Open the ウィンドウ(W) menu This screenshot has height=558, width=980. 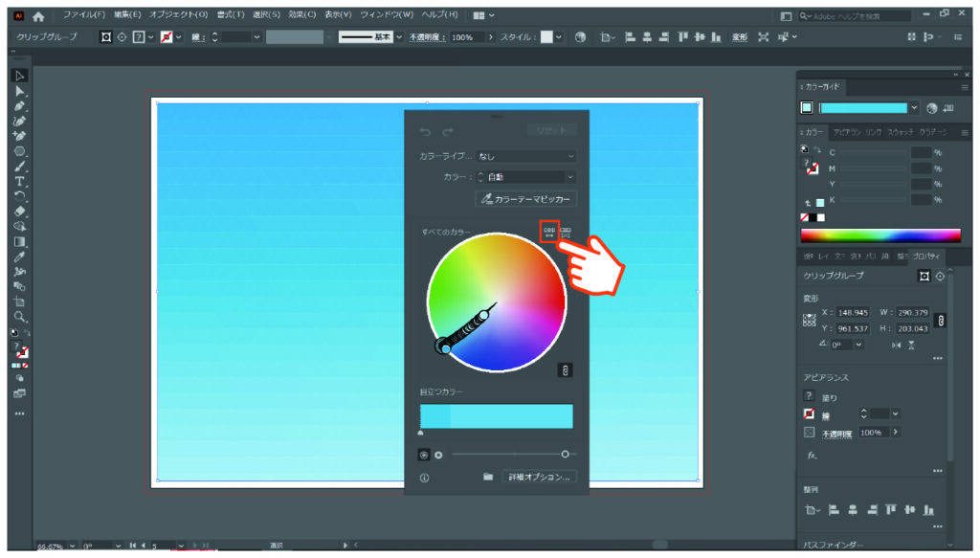(387, 15)
